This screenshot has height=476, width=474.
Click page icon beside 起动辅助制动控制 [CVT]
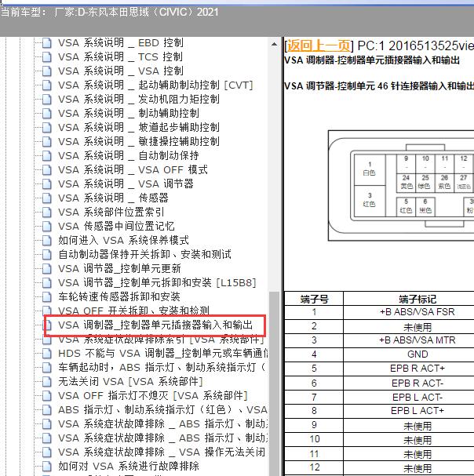pyautogui.click(x=46, y=85)
